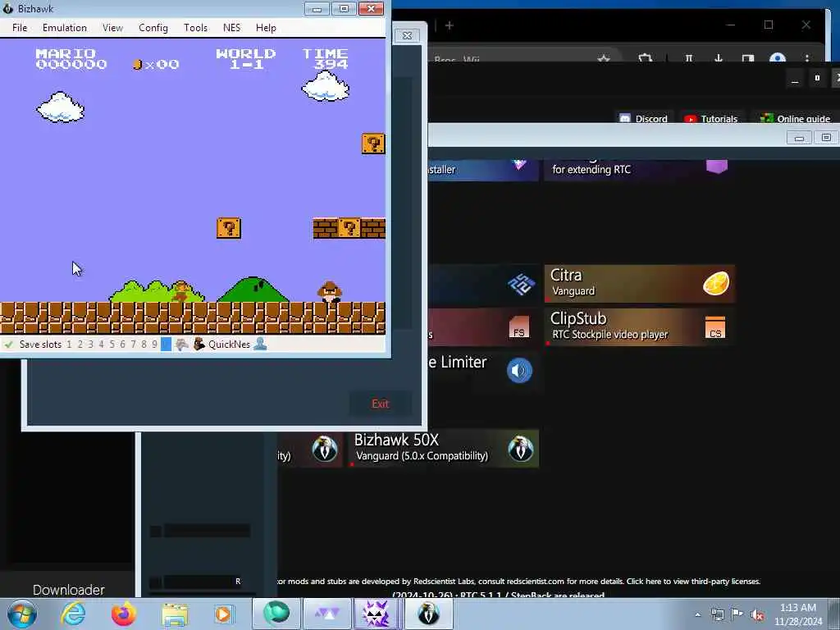This screenshot has width=840, height=630.
Task: Open the Action Center flag icon
Action: tap(737, 614)
